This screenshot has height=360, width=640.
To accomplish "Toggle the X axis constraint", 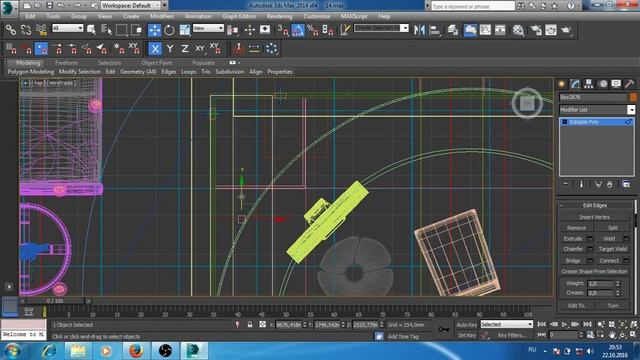I will click(155, 49).
